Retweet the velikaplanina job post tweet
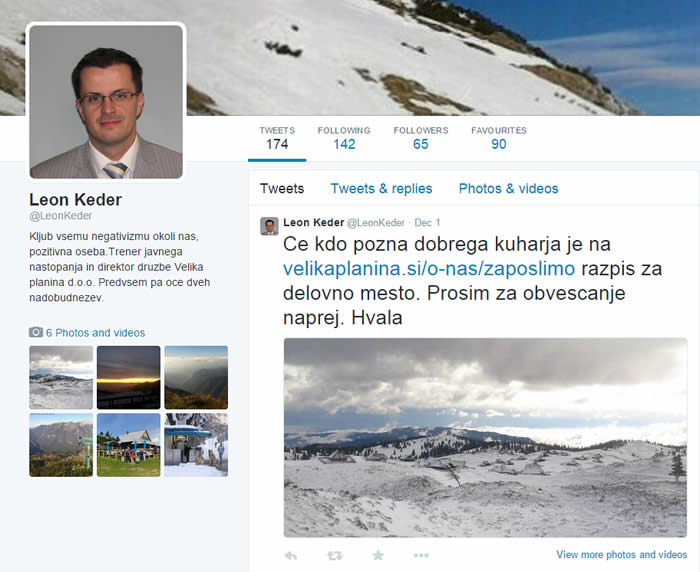Viewport: 700px width, 572px height. point(335,555)
